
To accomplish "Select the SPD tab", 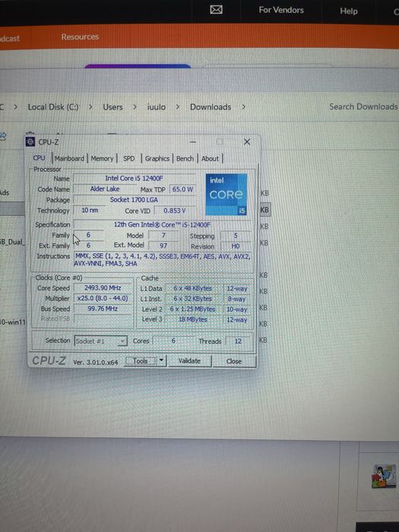I will pyautogui.click(x=129, y=158).
